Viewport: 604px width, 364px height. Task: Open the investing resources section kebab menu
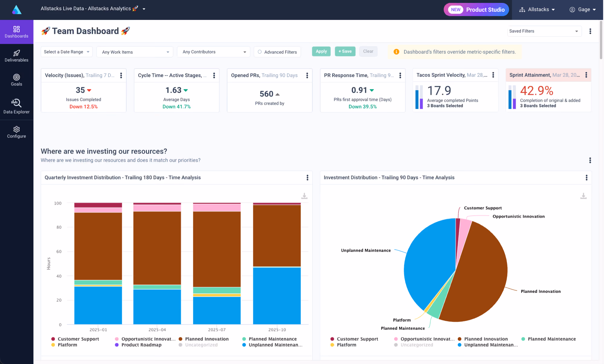[x=590, y=160]
